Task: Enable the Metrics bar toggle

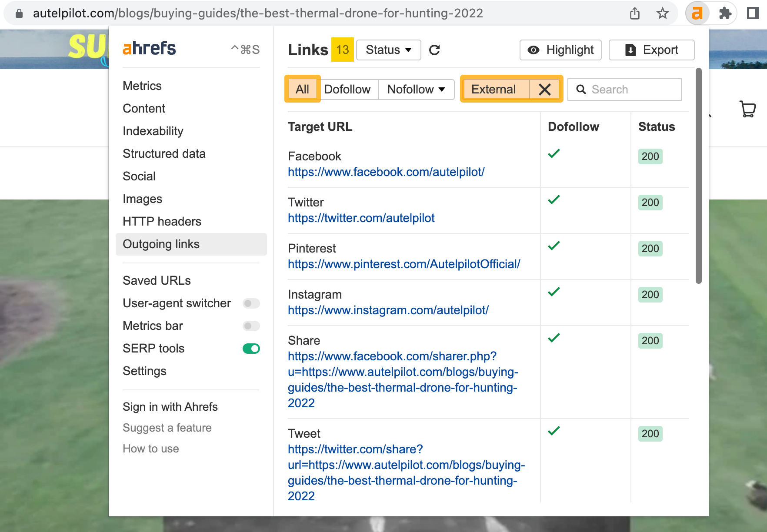Action: click(x=251, y=326)
